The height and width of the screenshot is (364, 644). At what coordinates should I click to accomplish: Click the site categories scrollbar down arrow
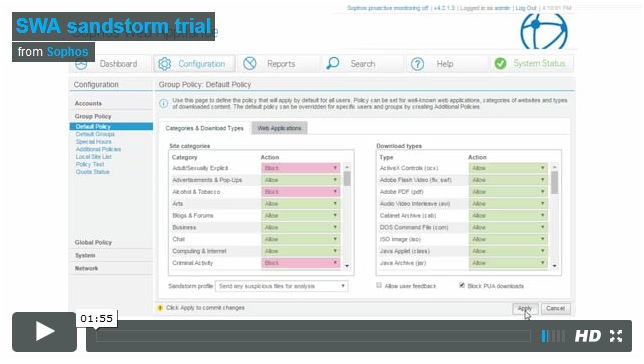pos(347,266)
